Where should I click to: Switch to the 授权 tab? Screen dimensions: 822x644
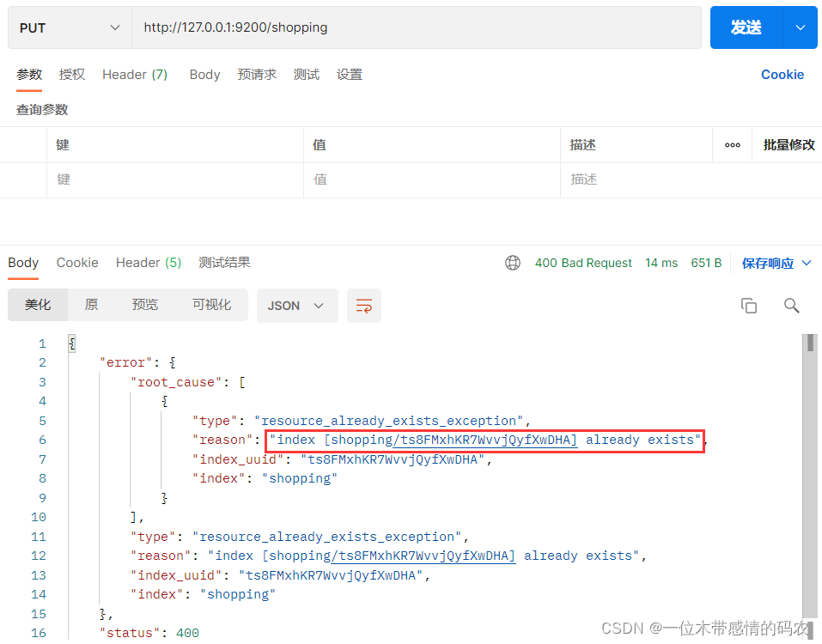click(72, 75)
